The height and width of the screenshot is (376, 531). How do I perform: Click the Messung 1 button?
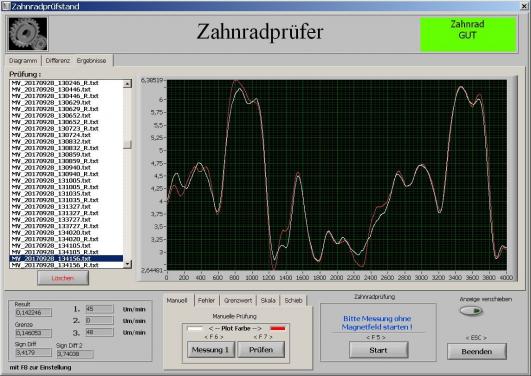coord(211,350)
